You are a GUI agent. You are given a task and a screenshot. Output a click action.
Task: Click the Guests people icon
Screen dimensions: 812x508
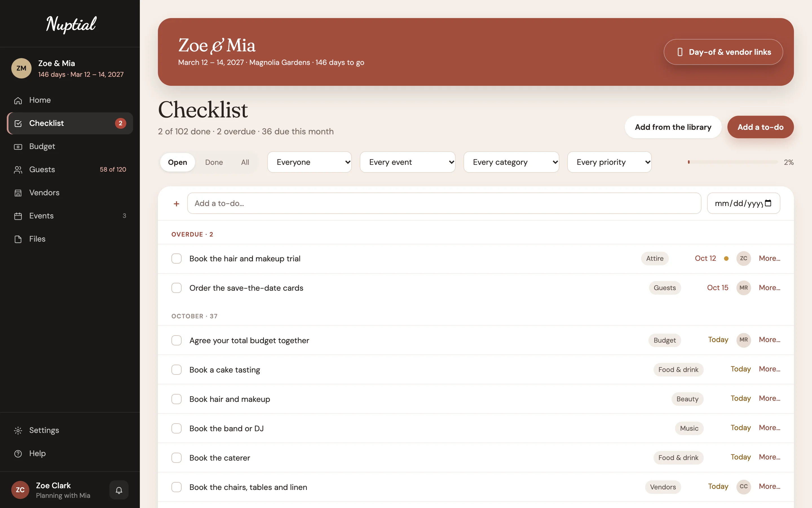click(x=18, y=170)
